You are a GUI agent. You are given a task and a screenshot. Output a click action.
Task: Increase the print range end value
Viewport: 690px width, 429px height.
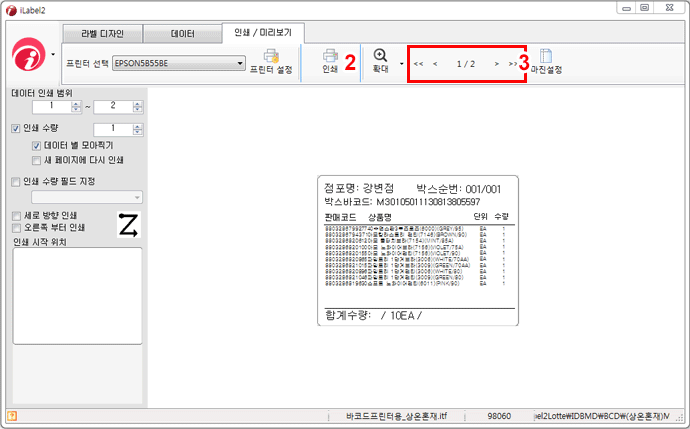(138, 104)
